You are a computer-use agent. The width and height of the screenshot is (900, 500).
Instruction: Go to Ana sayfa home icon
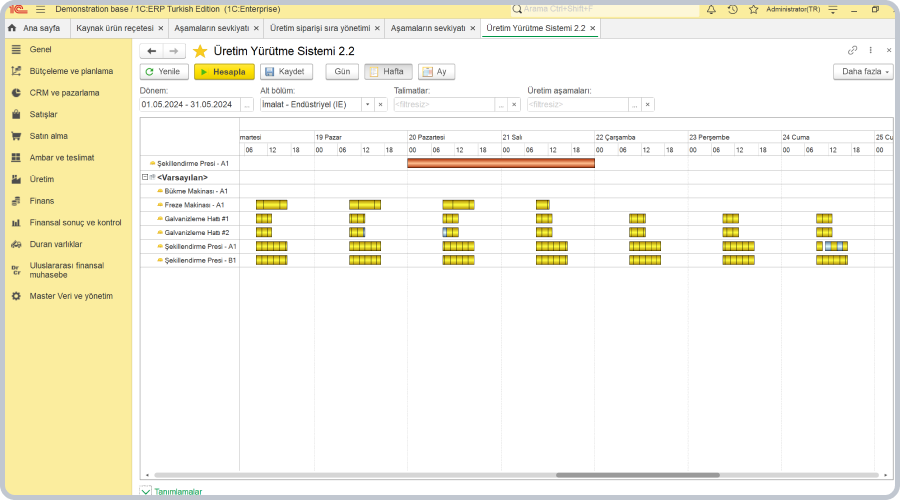[12, 28]
